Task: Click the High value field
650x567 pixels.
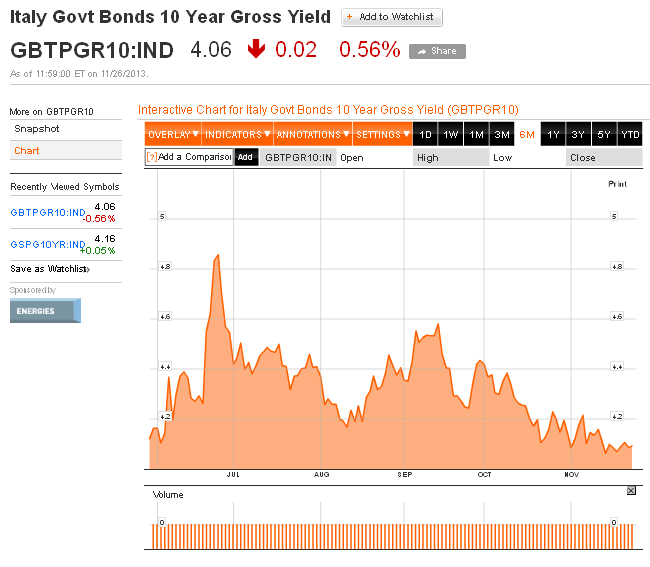Action: point(451,158)
